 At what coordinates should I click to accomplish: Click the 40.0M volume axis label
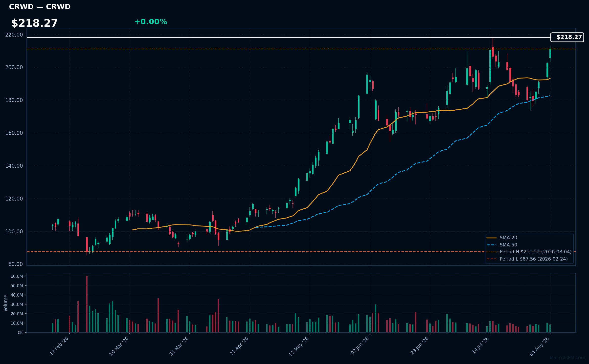17,295
